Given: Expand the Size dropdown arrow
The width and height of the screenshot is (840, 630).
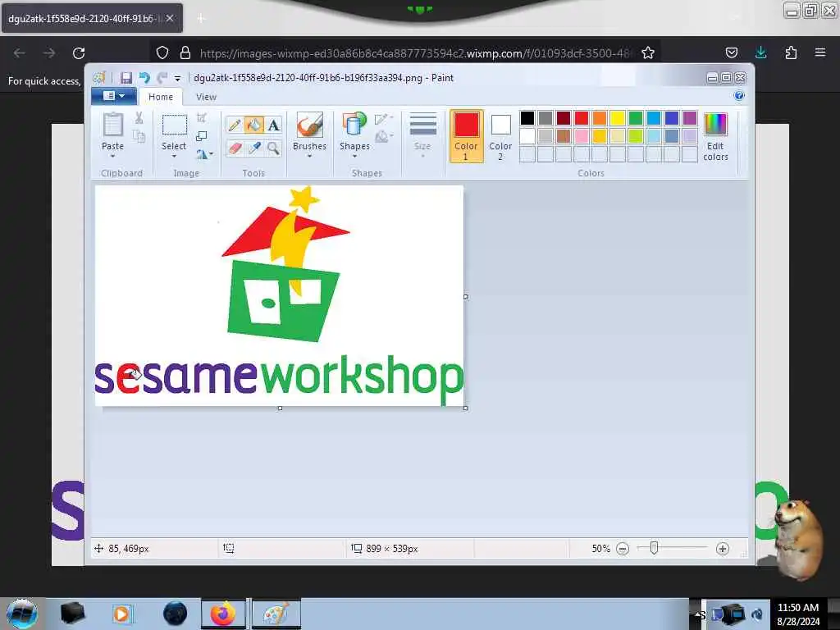Looking at the screenshot, I should tap(422, 157).
